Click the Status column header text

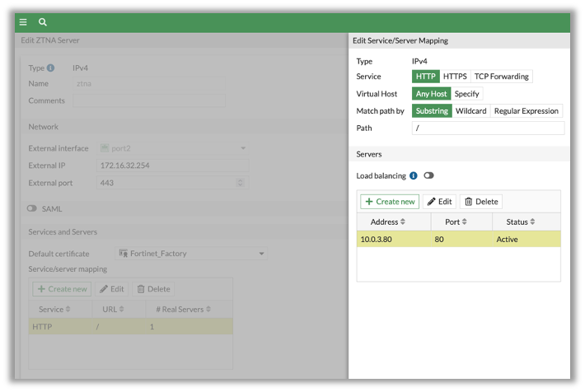517,222
